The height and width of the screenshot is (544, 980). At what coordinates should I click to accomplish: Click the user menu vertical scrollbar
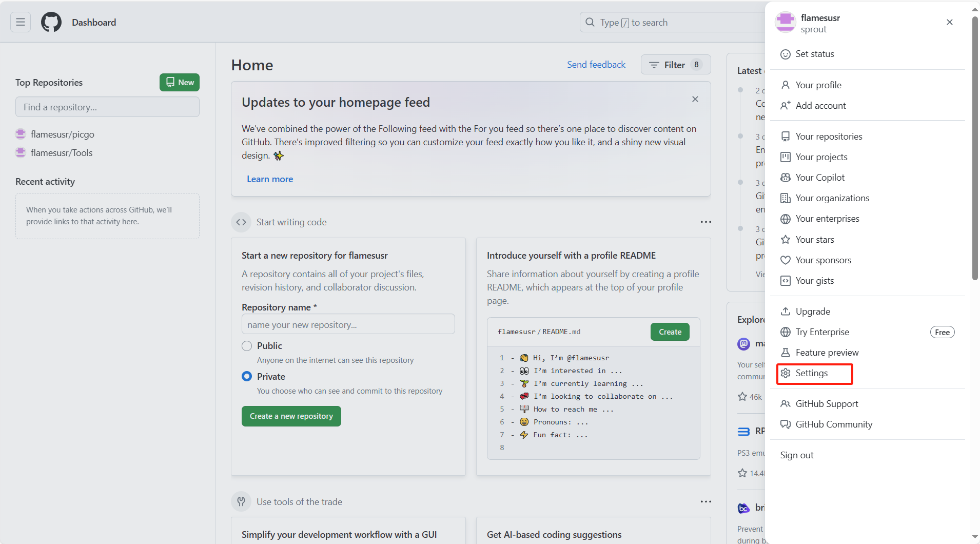click(975, 149)
